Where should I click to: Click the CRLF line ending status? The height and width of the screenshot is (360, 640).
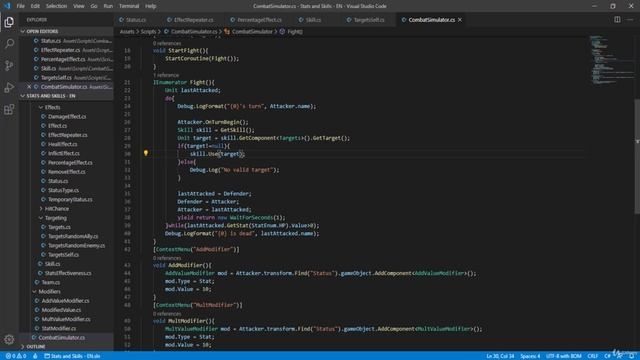point(593,356)
